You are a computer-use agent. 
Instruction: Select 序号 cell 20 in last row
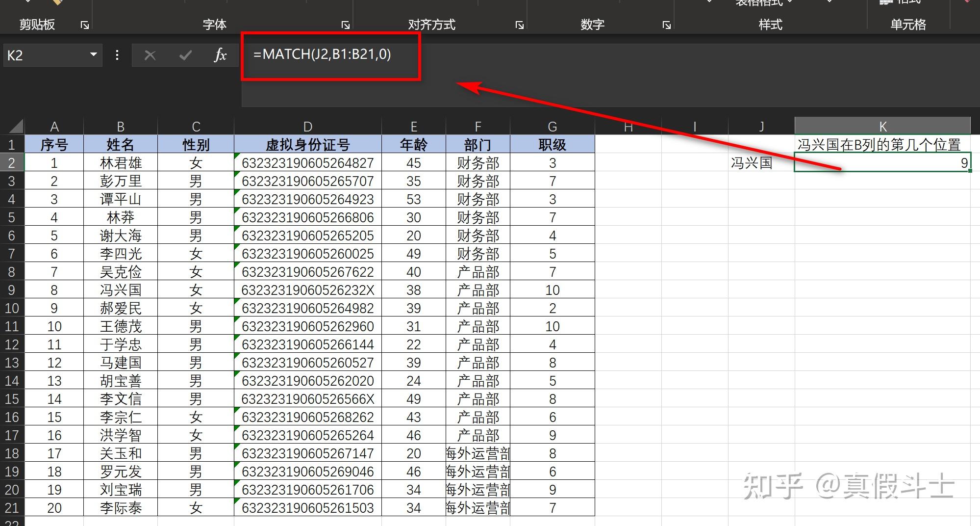(x=54, y=508)
